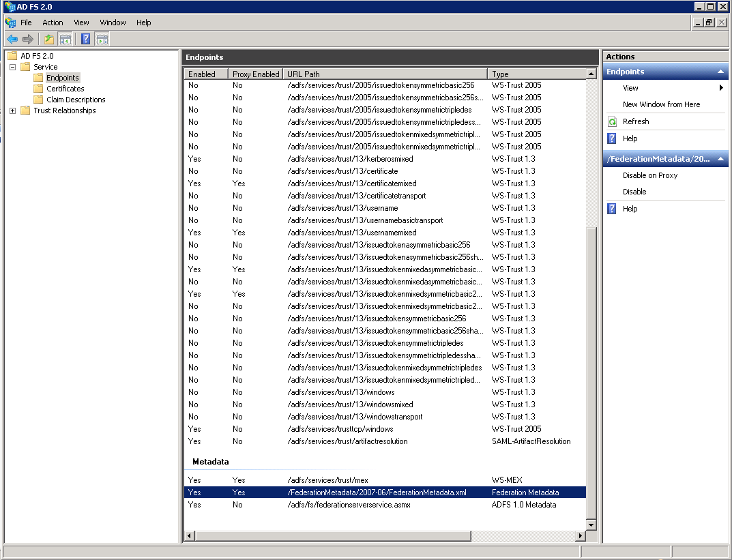Sort list by URL Path column header
Image resolution: width=732 pixels, height=560 pixels.
(385, 74)
